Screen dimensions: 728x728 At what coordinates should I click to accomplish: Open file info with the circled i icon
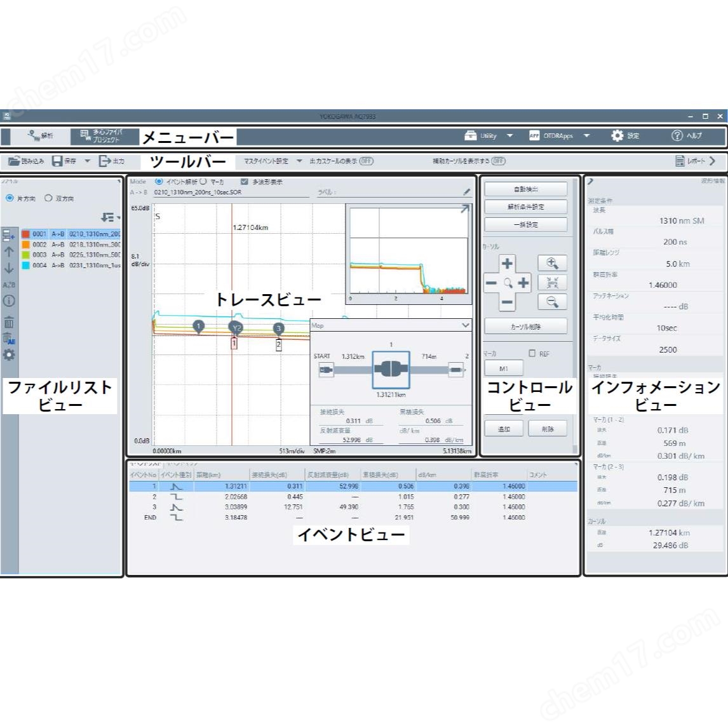pos(9,301)
